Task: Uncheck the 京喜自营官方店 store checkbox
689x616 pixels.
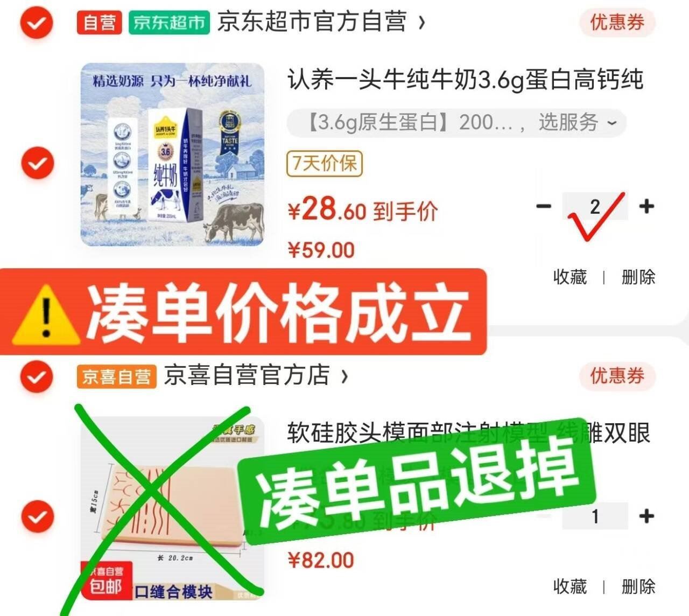Action: (x=37, y=376)
